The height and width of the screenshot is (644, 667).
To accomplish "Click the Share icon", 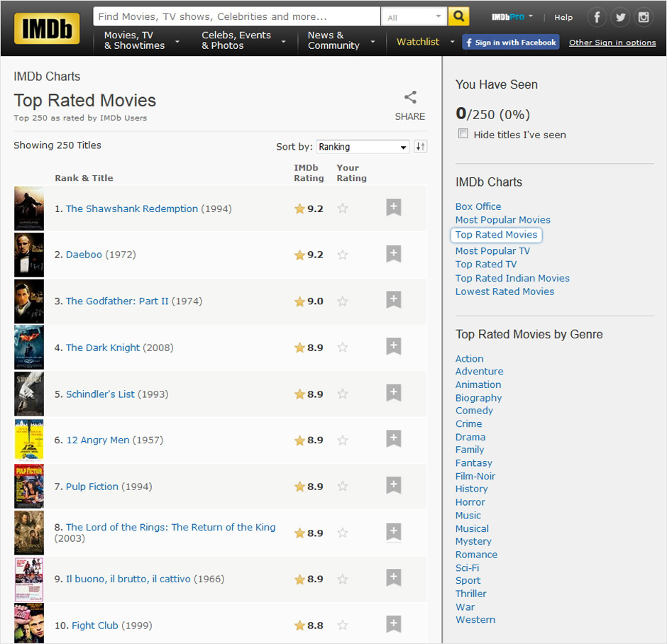I will coord(409,98).
